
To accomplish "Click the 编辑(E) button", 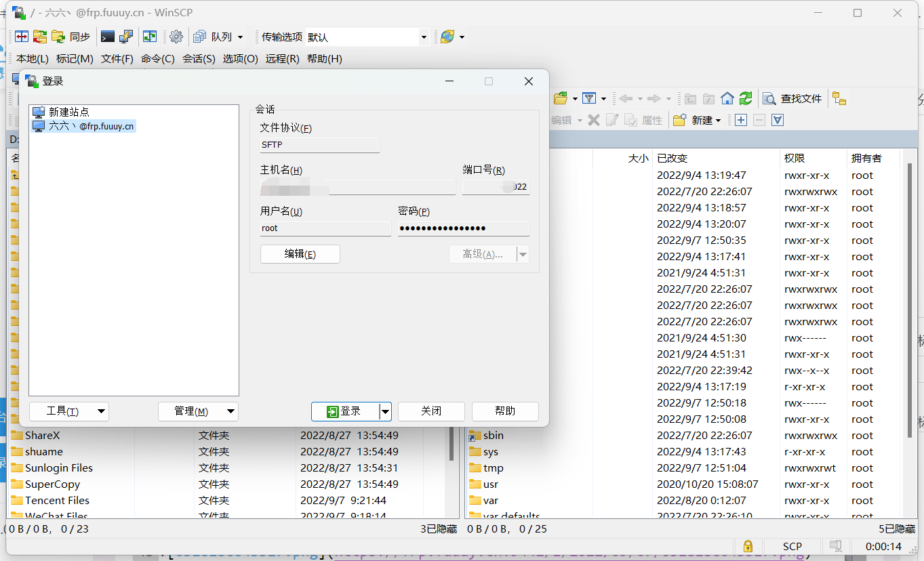I will 300,254.
